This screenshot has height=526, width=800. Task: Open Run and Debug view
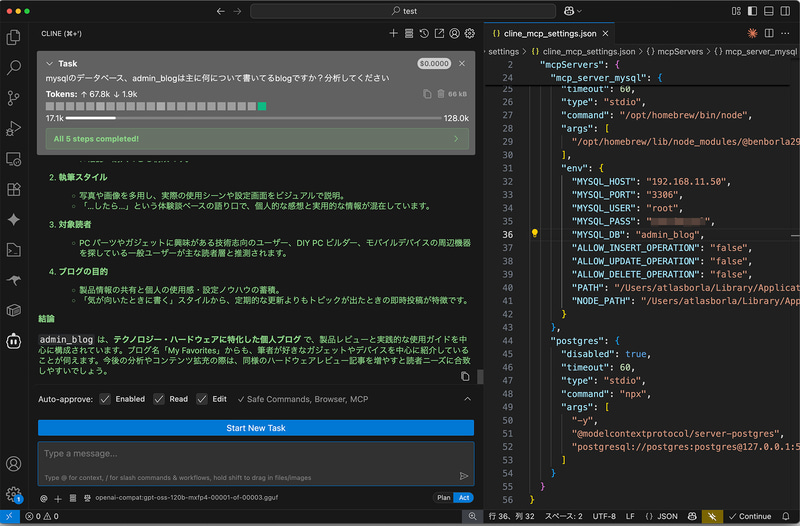(14, 128)
